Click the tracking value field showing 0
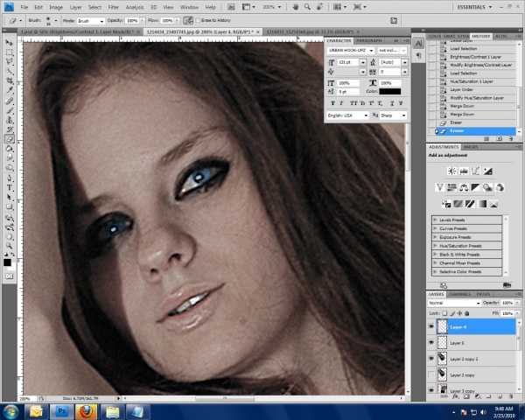525x420 pixels. point(390,72)
